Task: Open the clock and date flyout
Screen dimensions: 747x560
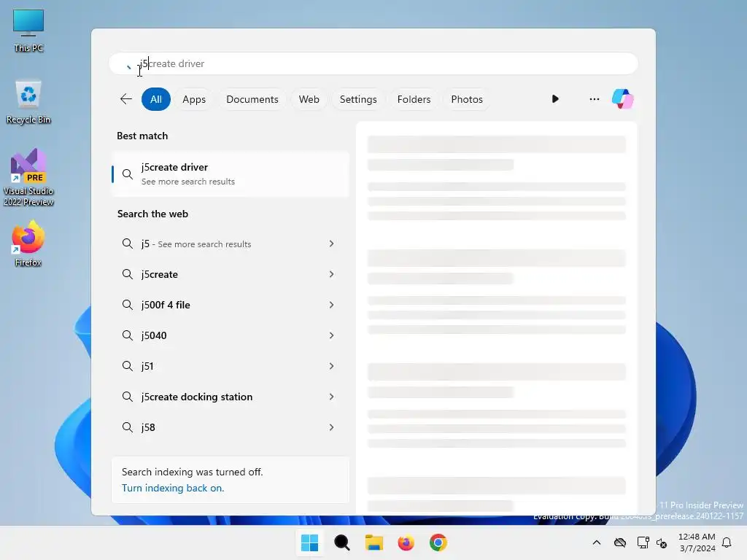Action: pos(697,542)
